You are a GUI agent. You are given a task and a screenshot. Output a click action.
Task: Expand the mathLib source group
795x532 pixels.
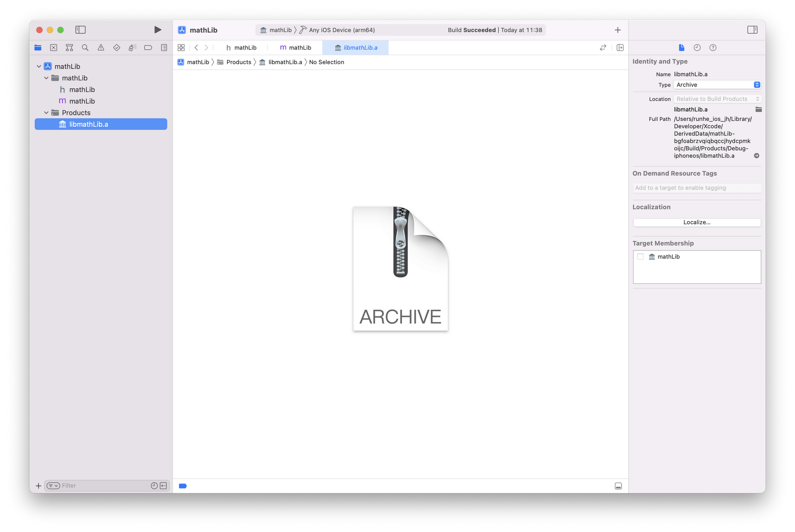47,78
